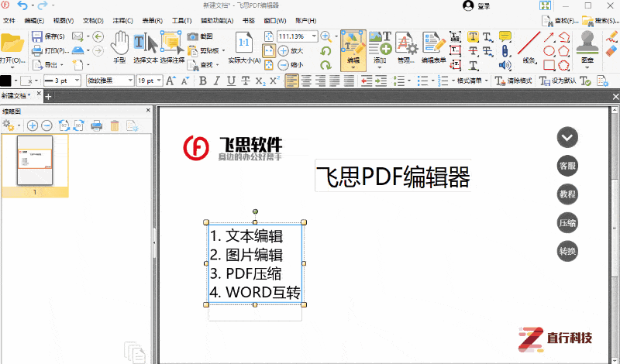Select the red oval shape tool
The image size is (620, 364).
[x=549, y=51]
